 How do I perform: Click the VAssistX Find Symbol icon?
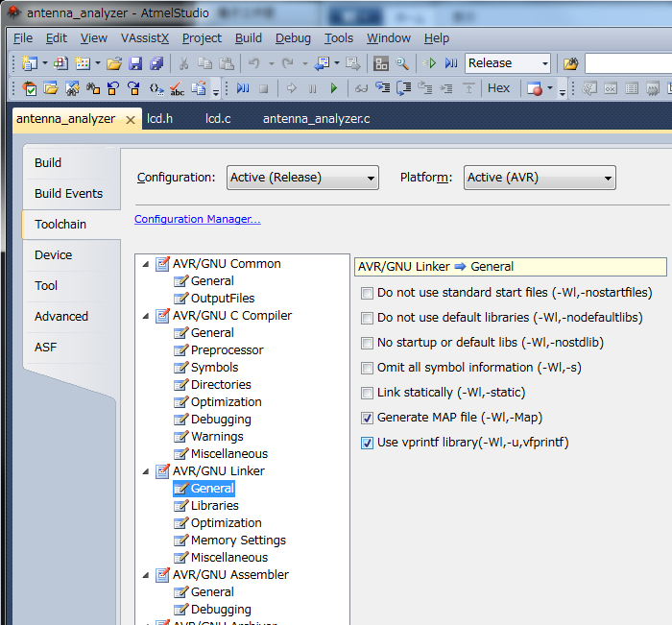pos(72,88)
